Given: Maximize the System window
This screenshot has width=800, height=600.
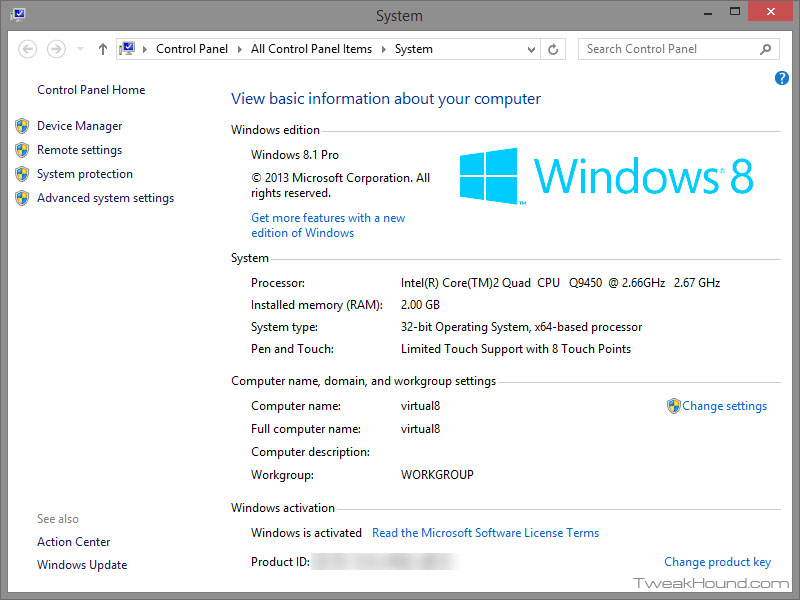Looking at the screenshot, I should 735,12.
